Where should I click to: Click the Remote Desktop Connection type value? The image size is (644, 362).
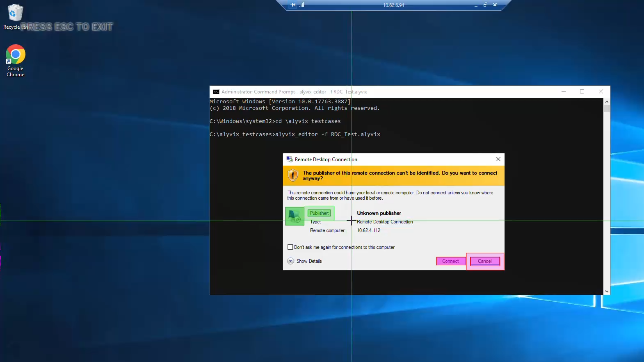(385, 222)
